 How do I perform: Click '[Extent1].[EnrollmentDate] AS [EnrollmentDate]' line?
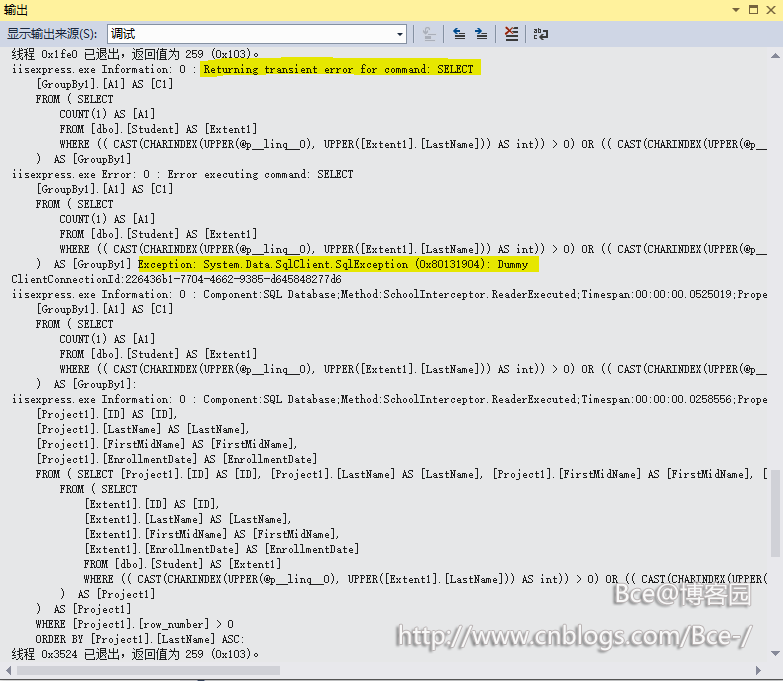click(x=221, y=549)
